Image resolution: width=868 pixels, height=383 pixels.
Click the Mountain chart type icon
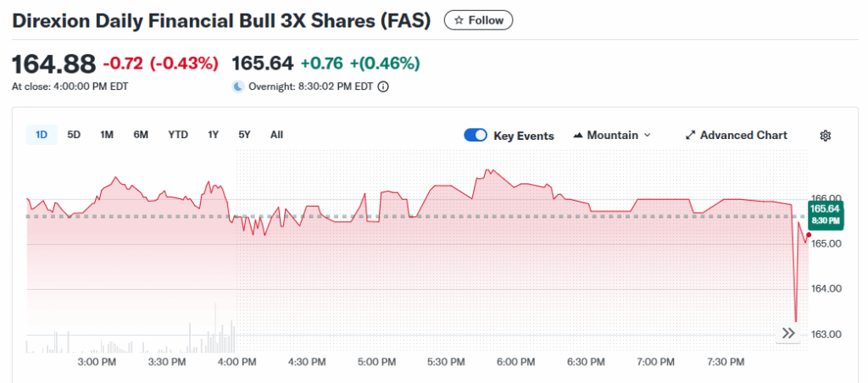pyautogui.click(x=579, y=136)
